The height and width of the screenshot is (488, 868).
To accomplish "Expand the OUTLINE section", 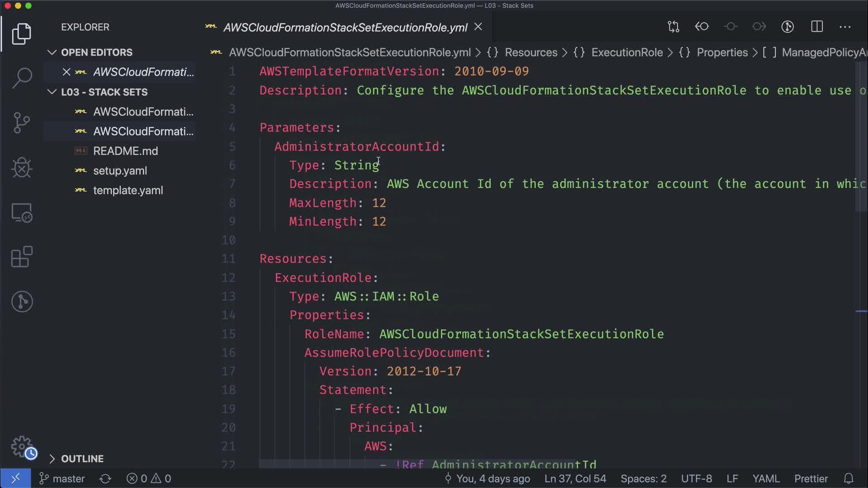I will (x=52, y=459).
